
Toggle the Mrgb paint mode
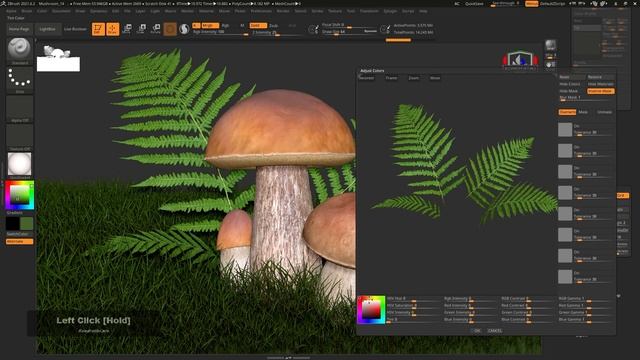click(210, 25)
